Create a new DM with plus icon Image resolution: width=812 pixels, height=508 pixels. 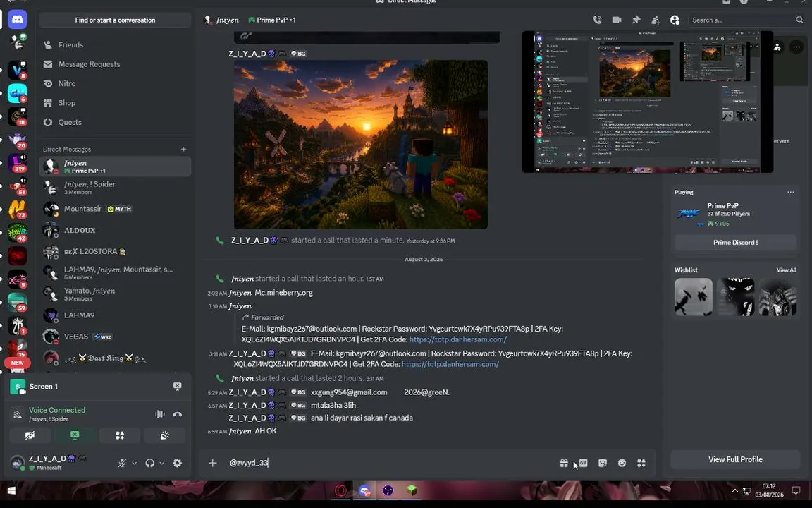pyautogui.click(x=183, y=149)
